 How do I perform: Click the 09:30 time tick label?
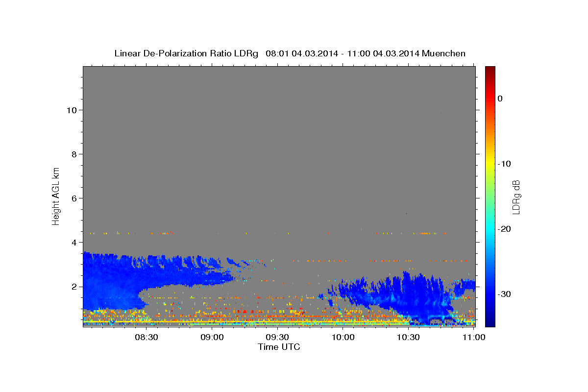278,337
